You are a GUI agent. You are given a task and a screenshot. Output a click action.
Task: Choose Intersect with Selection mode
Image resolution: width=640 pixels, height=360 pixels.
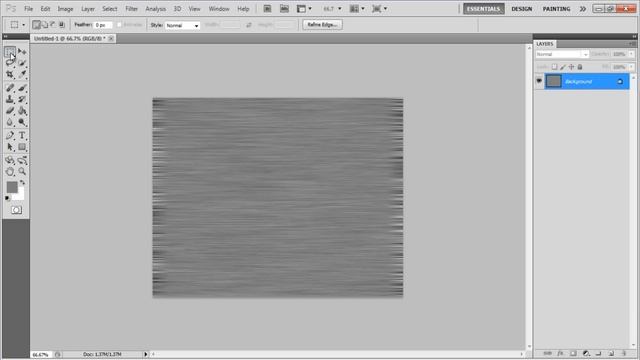point(62,25)
